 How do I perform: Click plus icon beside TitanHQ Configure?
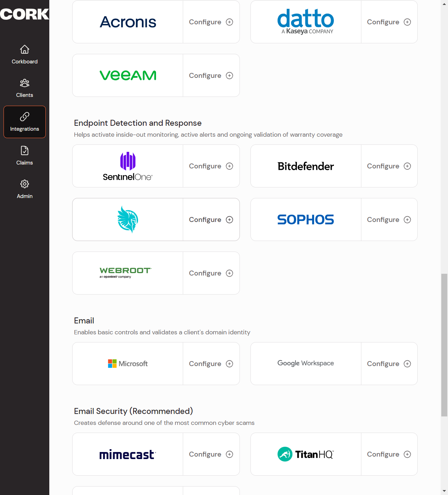coord(407,454)
